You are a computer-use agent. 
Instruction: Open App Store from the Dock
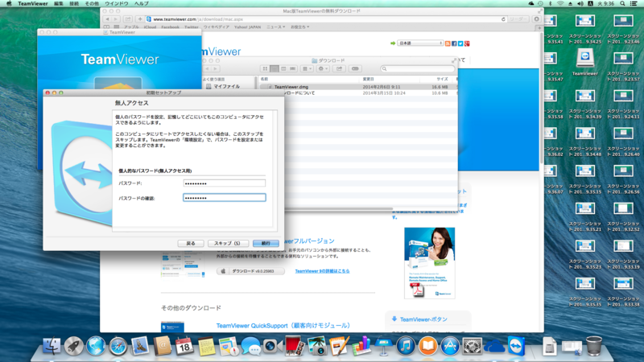[450, 346]
